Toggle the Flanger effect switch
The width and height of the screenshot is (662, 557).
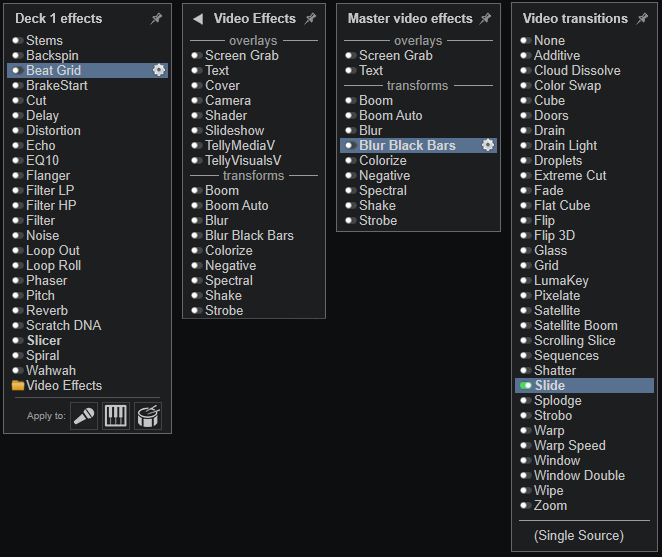pos(18,175)
